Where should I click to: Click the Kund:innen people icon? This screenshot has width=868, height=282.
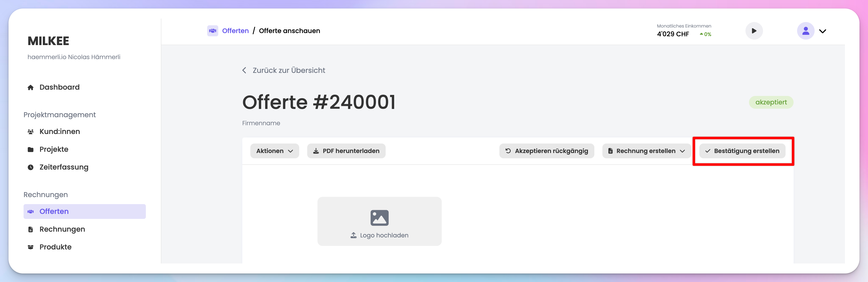click(31, 132)
